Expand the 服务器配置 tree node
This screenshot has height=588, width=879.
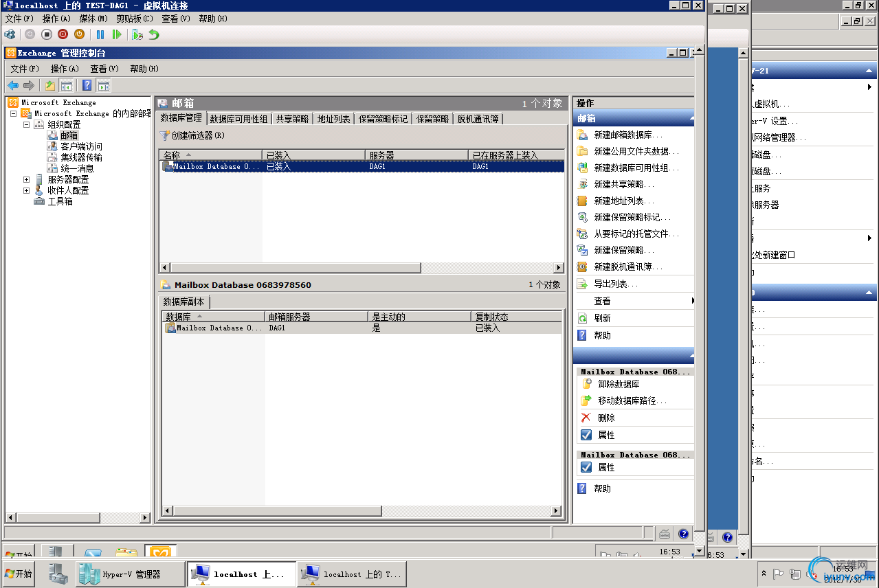point(26,179)
